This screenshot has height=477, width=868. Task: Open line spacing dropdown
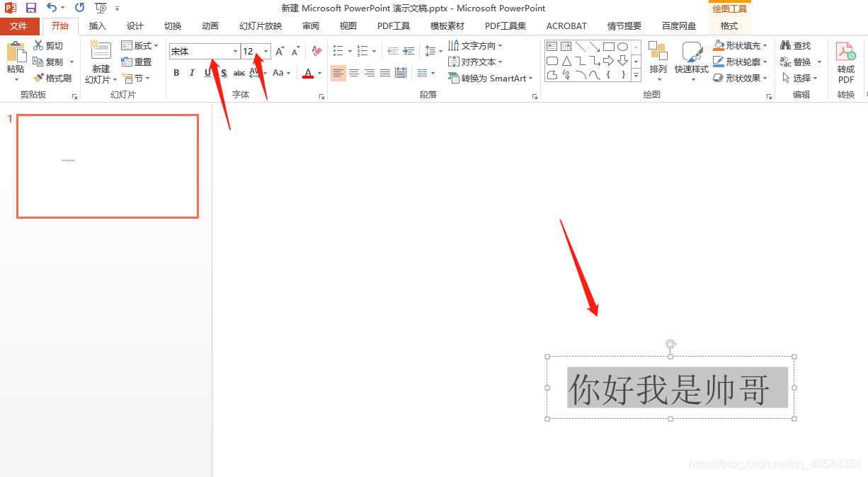[x=433, y=51]
